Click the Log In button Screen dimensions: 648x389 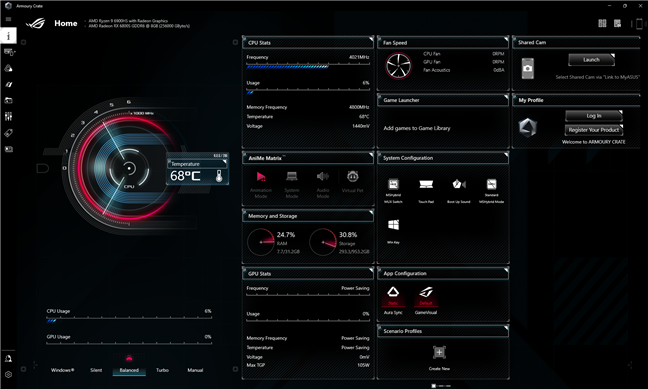click(594, 116)
